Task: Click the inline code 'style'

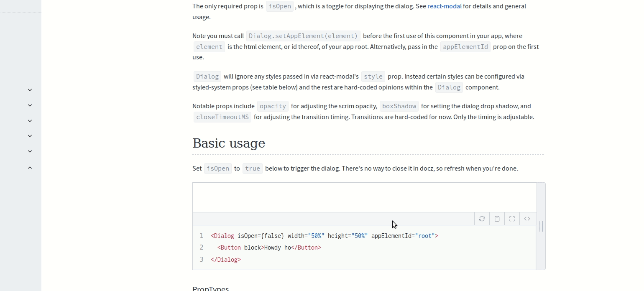Action: [x=373, y=77]
